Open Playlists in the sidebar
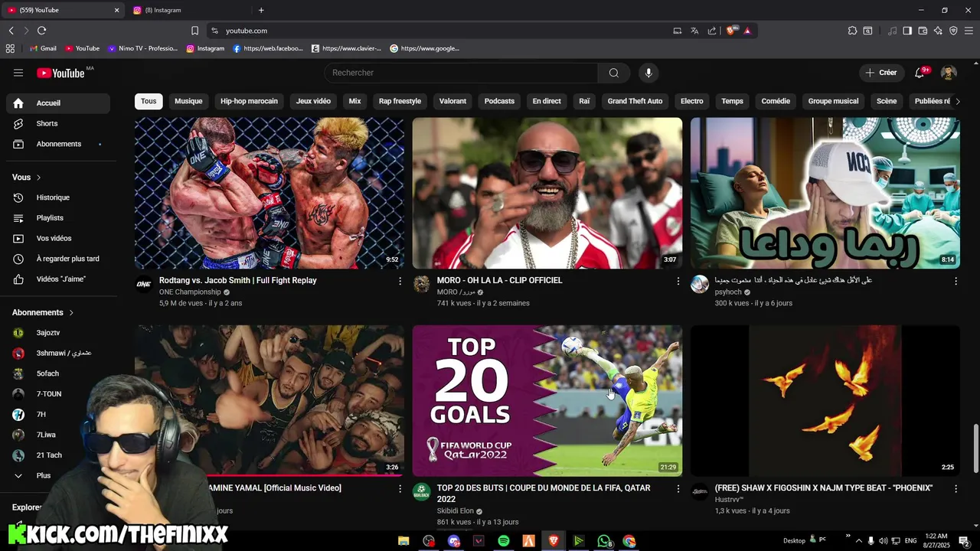Viewport: 980px width, 551px height. tap(58, 218)
